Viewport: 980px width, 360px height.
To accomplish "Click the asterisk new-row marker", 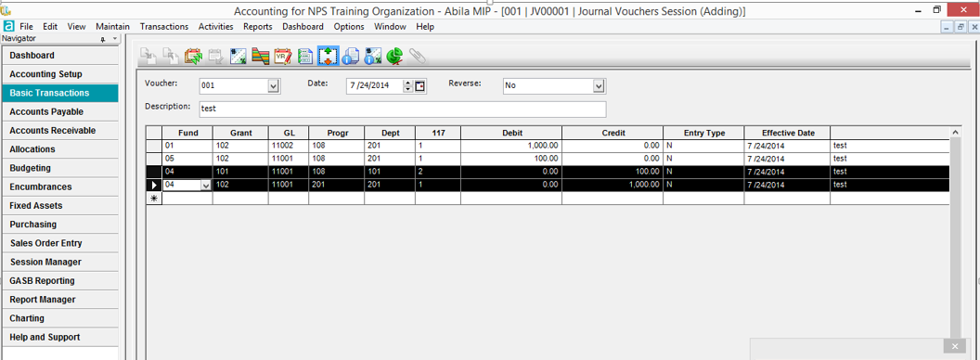I will pos(154,199).
